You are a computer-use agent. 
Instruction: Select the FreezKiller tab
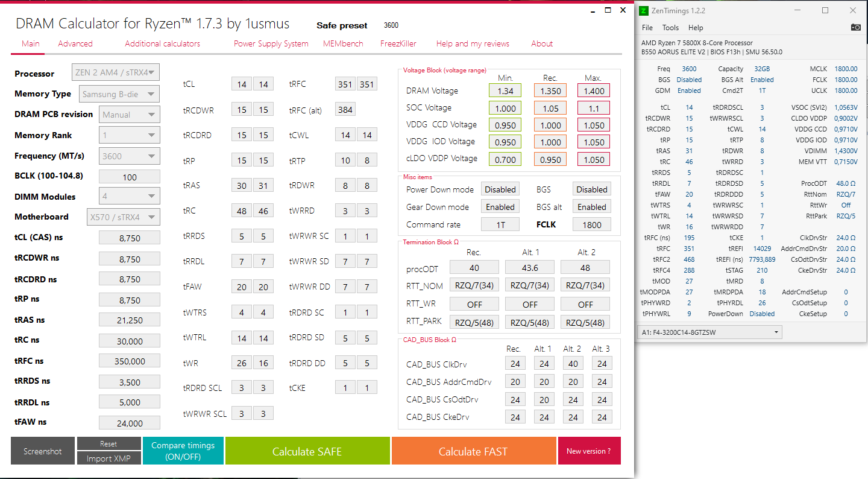pyautogui.click(x=398, y=43)
